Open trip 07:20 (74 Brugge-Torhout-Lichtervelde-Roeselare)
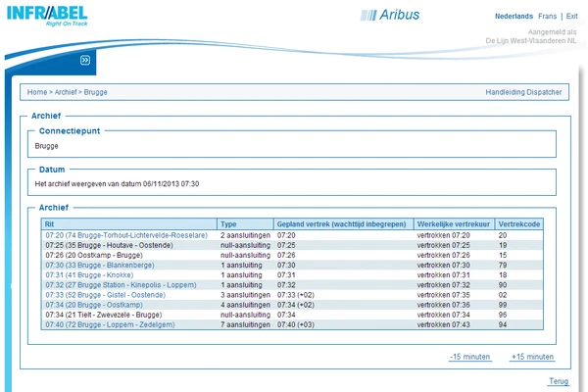 126,235
